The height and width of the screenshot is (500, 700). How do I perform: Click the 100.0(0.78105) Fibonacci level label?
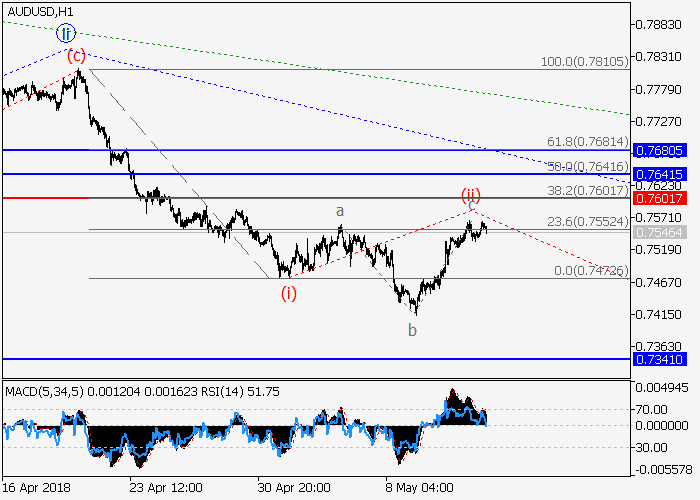click(x=584, y=62)
